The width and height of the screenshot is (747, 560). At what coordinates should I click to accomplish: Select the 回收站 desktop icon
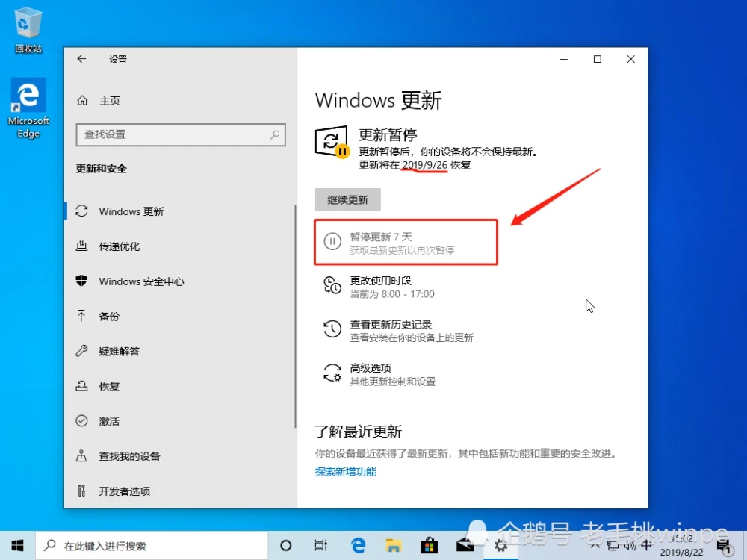pos(28,31)
